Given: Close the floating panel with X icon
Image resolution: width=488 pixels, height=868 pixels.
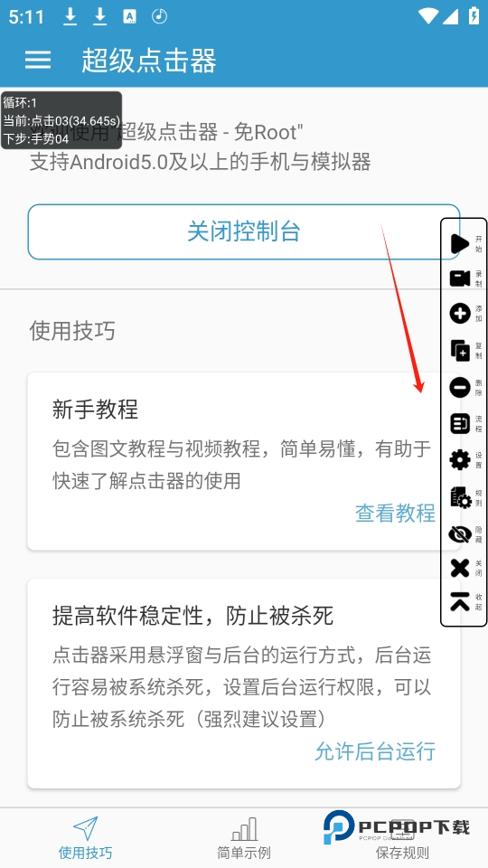Looking at the screenshot, I should [460, 568].
